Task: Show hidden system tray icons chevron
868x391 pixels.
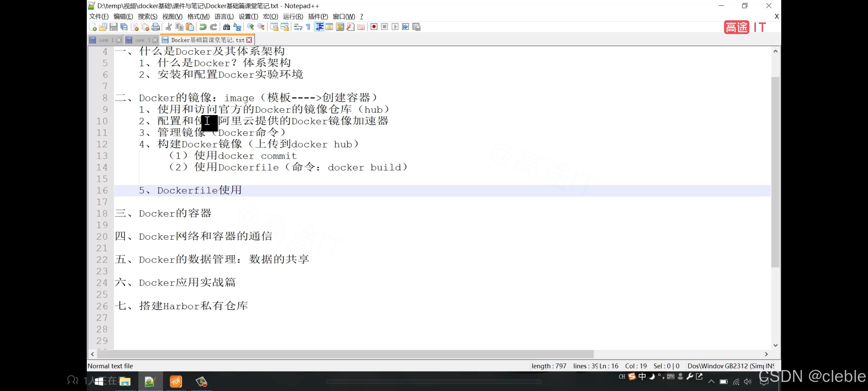Action: (711, 381)
